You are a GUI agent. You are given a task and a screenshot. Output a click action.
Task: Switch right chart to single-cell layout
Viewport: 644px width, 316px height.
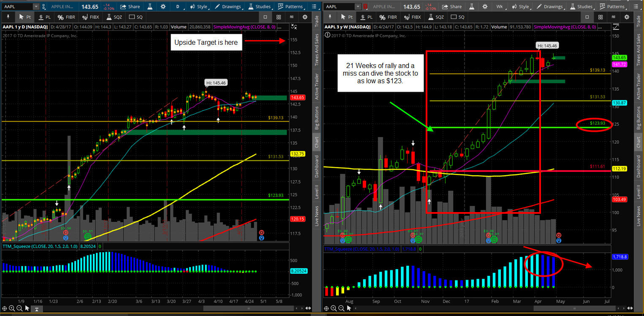587,17
